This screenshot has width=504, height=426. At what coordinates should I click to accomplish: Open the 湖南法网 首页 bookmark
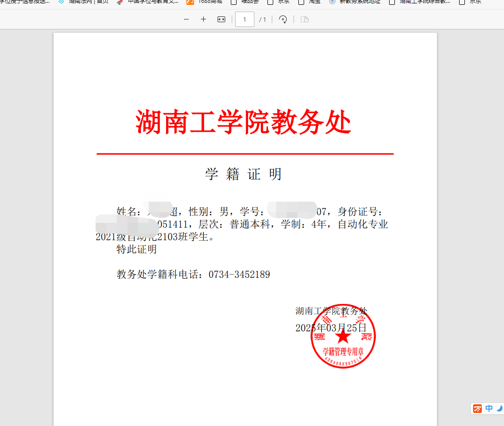84,2
